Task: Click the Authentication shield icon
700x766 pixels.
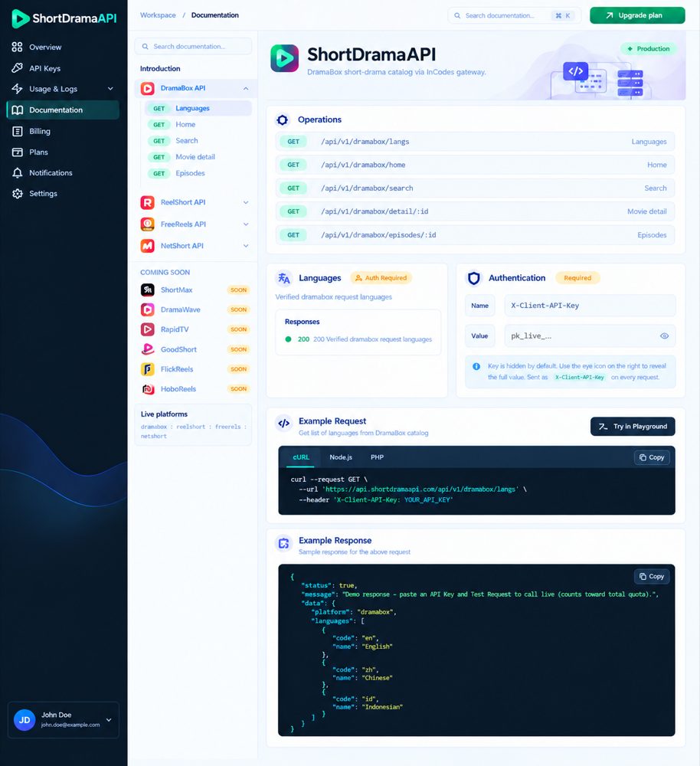Action: tap(474, 278)
